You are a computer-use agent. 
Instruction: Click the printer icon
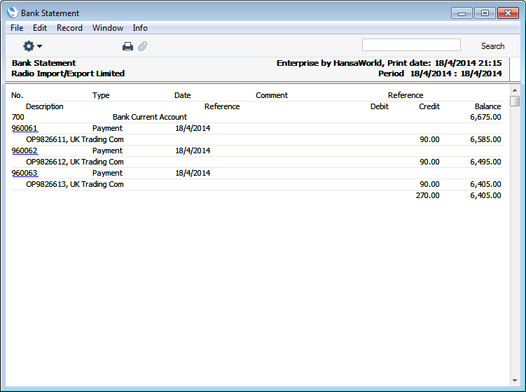pos(127,46)
